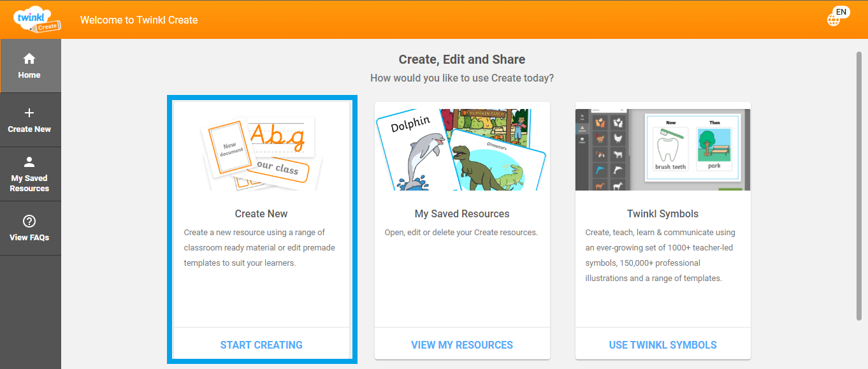This screenshot has height=369, width=868.
Task: Select the Create New plus icon
Action: coord(29,112)
